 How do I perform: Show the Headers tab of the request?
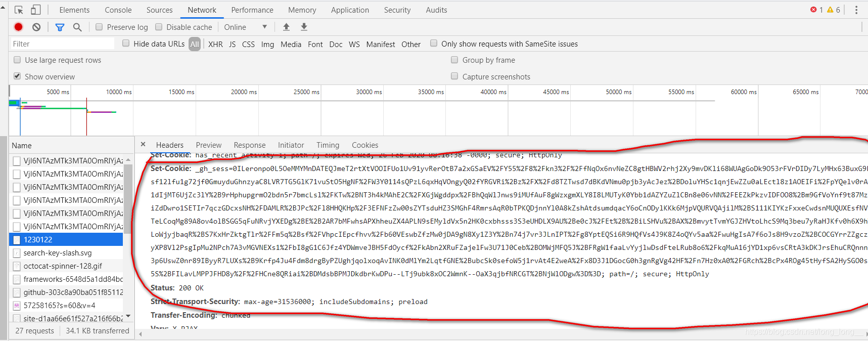pos(170,145)
